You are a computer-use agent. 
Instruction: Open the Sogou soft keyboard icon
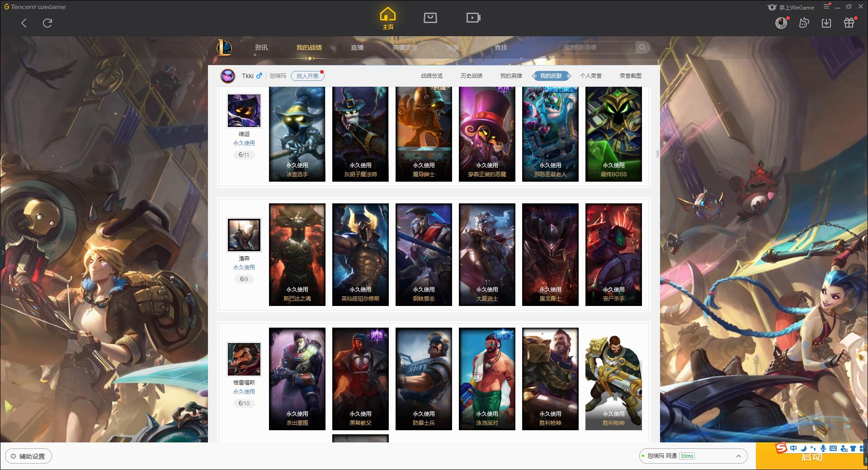coord(833,448)
